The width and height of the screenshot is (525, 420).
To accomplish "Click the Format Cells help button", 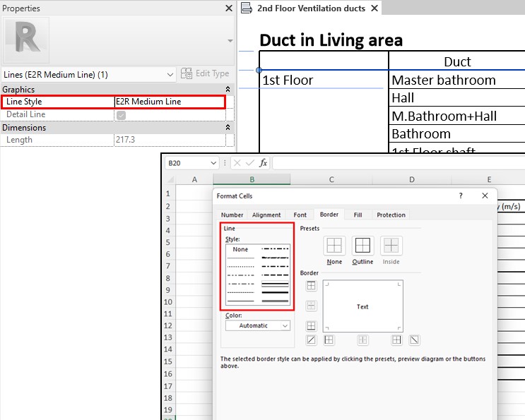I will point(461,196).
